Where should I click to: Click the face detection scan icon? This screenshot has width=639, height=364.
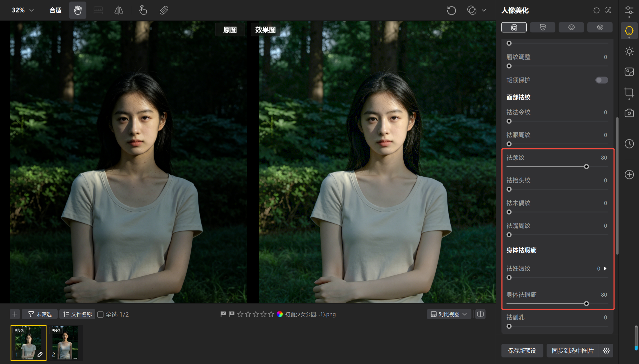coord(608,11)
